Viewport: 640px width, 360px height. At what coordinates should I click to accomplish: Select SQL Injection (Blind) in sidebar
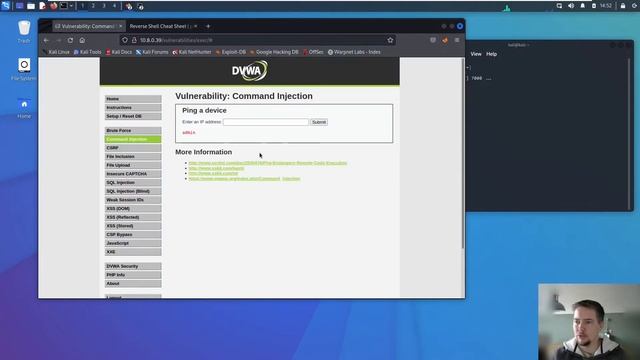click(133, 191)
